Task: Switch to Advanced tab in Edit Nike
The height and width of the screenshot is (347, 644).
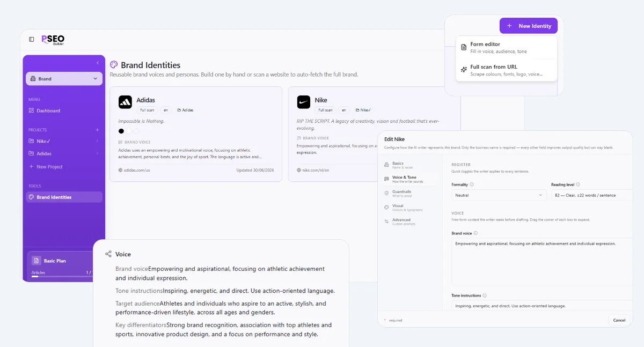Action: [411, 222]
